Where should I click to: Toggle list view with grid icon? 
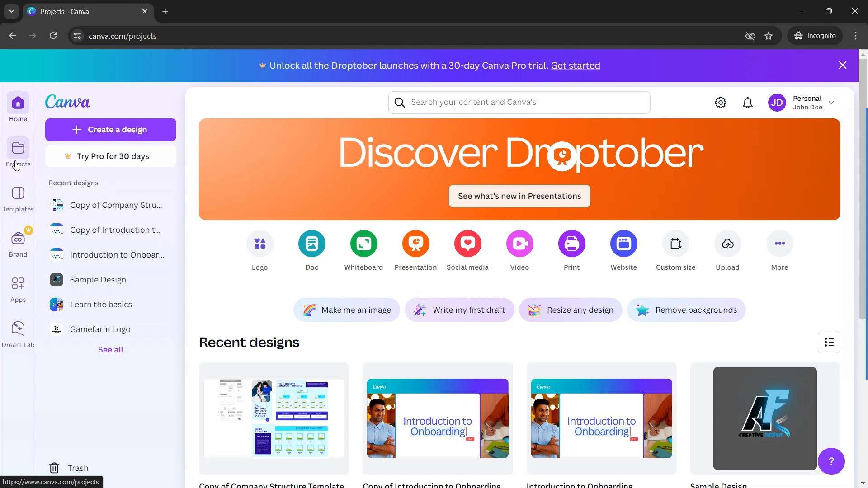[829, 343]
